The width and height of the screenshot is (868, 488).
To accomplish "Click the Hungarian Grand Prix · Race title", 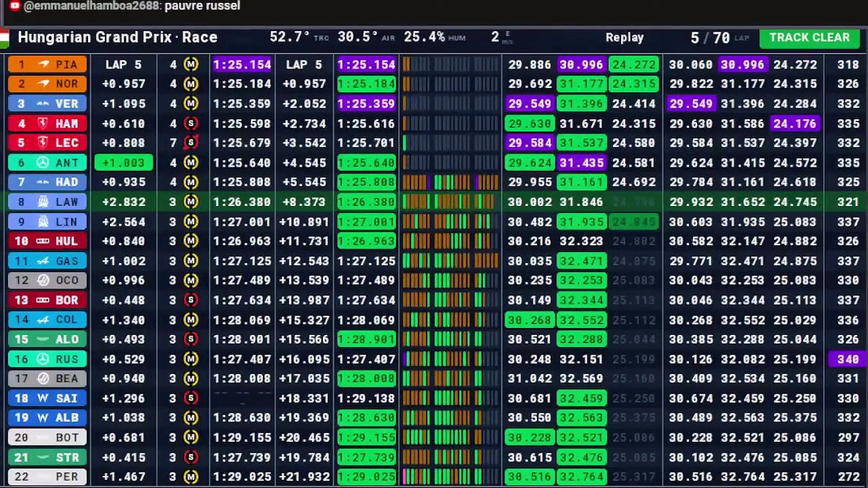I will [x=117, y=38].
